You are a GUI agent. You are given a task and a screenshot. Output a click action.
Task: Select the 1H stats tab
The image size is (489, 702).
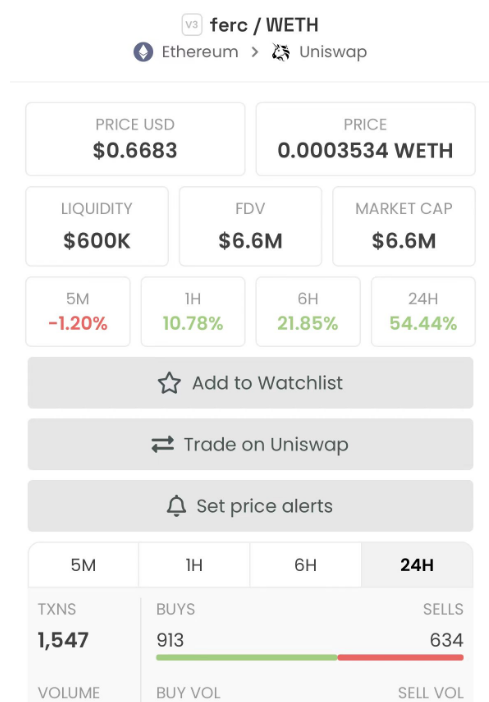[194, 565]
